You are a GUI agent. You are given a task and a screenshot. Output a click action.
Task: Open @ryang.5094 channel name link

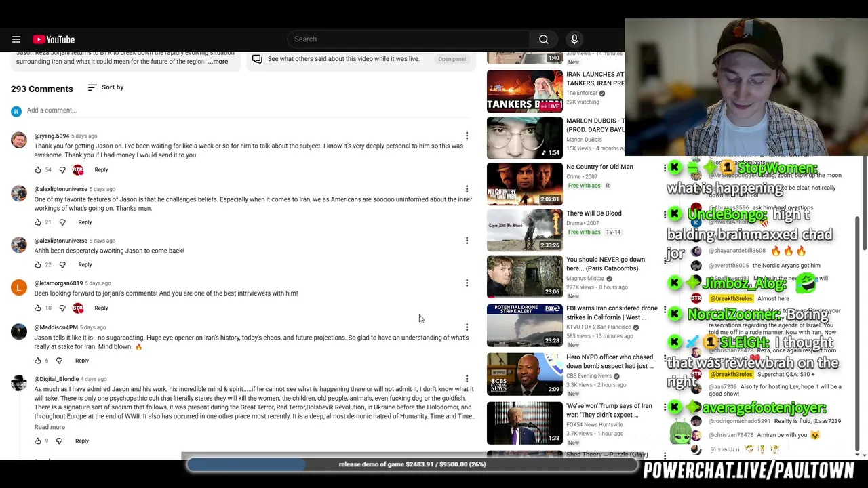(x=52, y=136)
